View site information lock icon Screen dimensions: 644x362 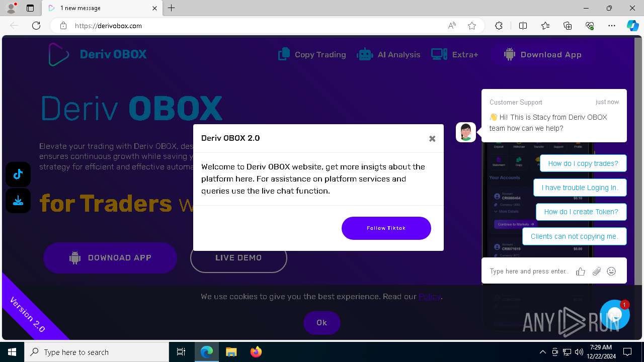[x=63, y=26]
